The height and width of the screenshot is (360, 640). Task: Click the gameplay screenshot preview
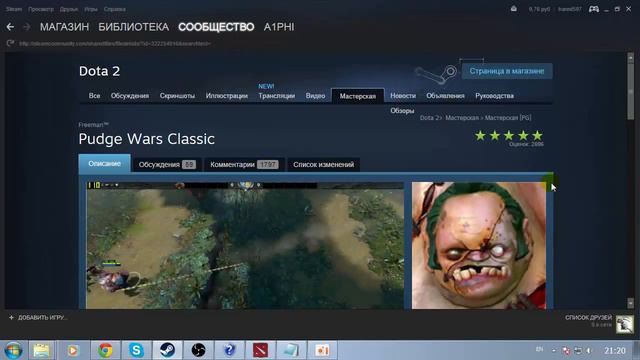tap(245, 245)
